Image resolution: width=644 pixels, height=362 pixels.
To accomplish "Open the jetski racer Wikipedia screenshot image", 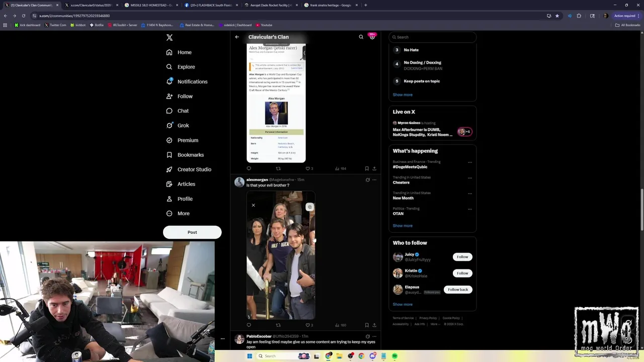I will (x=276, y=103).
